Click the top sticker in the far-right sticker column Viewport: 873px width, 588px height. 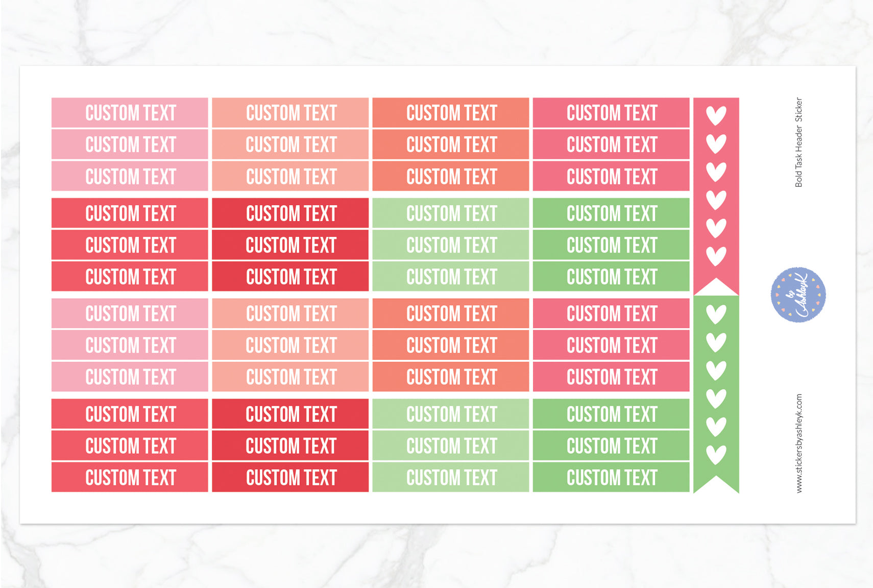[611, 113]
